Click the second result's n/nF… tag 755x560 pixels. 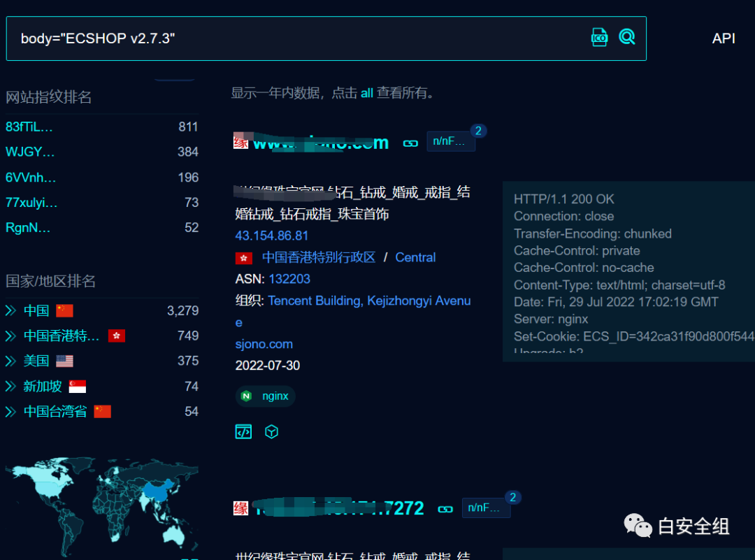(x=486, y=508)
